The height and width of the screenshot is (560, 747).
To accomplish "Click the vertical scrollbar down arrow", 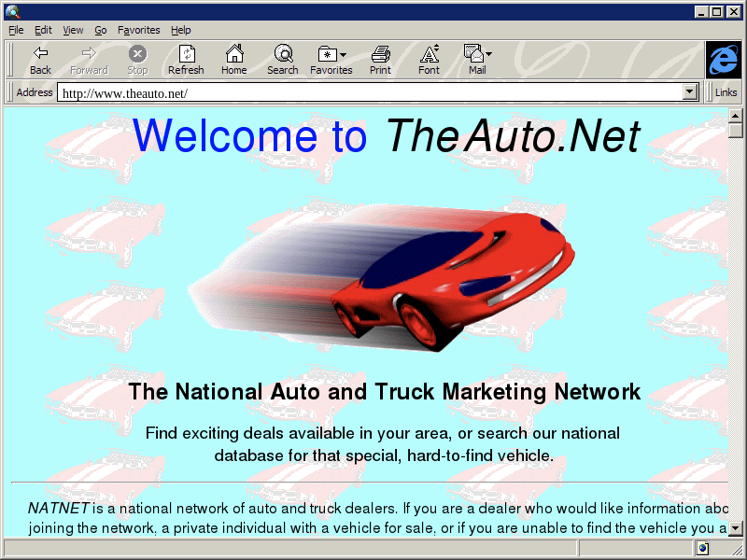I will pos(736,528).
